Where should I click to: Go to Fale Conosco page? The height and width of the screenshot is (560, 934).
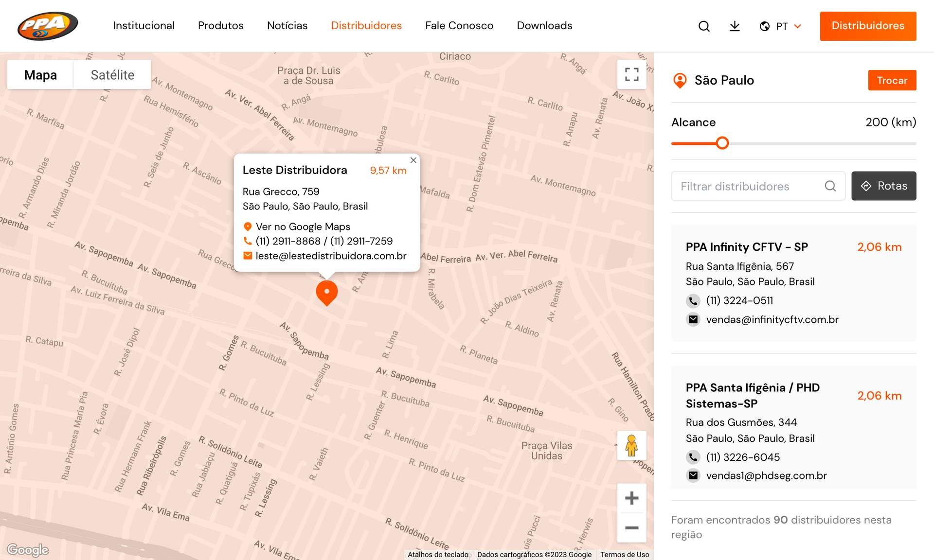coord(459,26)
